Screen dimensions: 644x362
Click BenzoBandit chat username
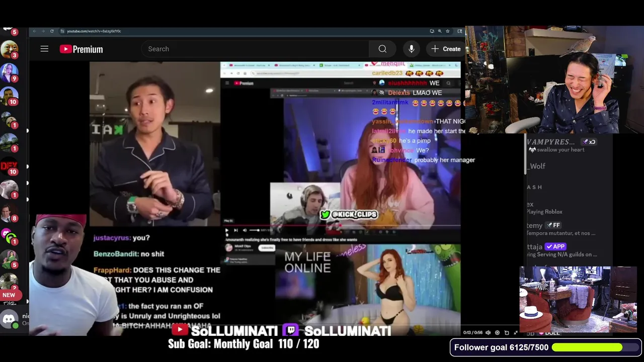(116, 254)
